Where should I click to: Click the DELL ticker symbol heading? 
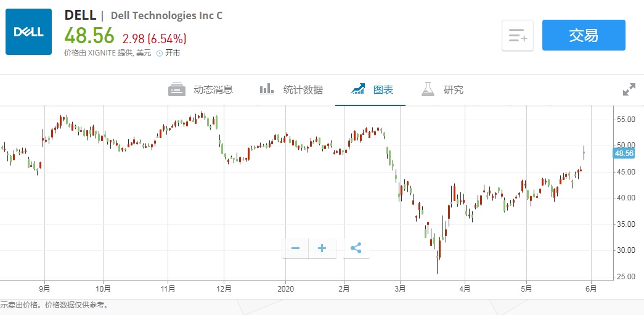click(x=80, y=15)
